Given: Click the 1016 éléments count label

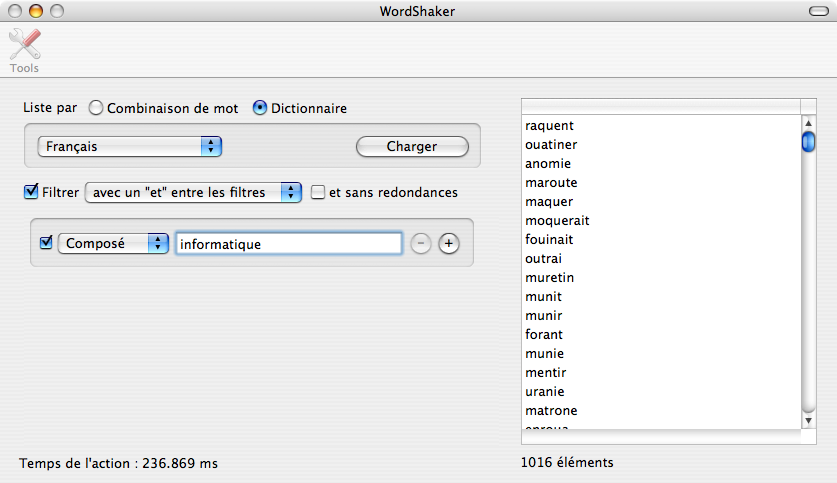Looking at the screenshot, I should [567, 462].
